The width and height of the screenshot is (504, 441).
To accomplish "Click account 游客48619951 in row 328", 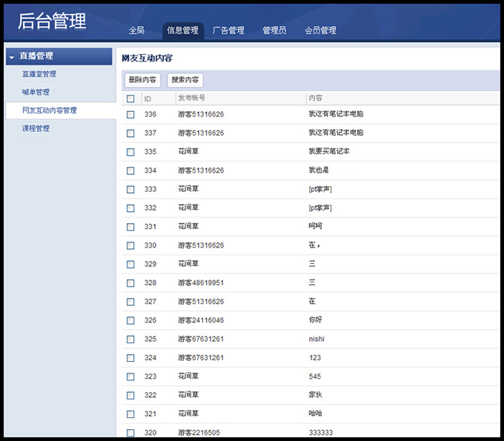I will point(201,283).
